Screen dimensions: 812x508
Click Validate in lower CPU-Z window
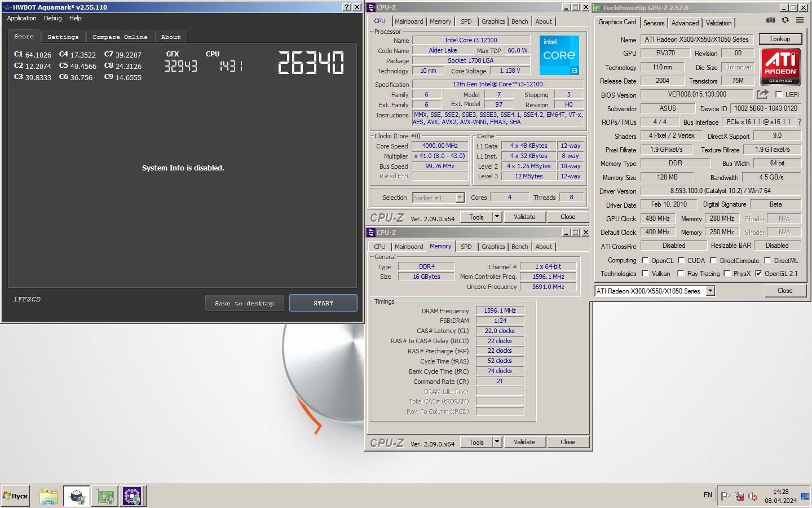pyautogui.click(x=524, y=442)
